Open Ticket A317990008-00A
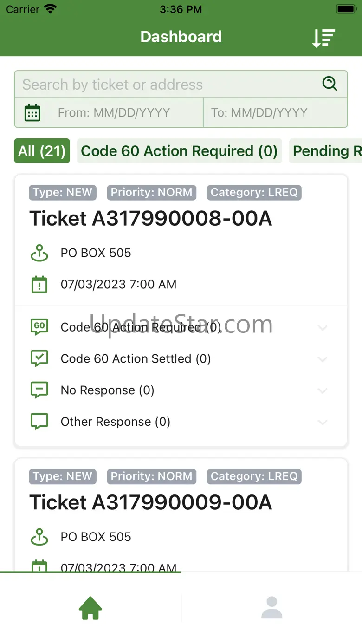Image resolution: width=362 pixels, height=644 pixels. click(151, 219)
